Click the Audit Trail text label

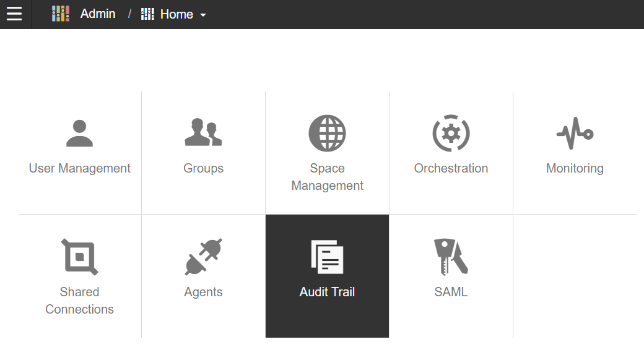click(x=328, y=292)
